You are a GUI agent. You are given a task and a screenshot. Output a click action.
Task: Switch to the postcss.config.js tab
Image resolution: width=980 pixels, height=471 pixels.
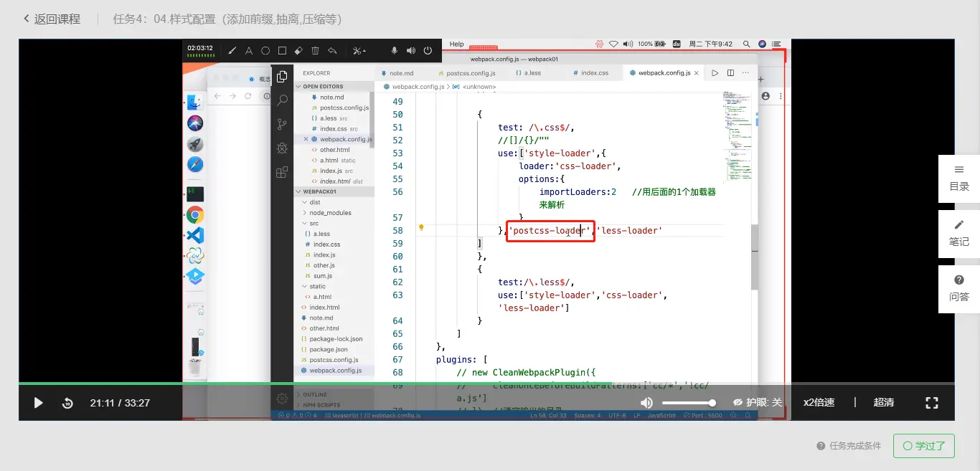[x=466, y=73]
